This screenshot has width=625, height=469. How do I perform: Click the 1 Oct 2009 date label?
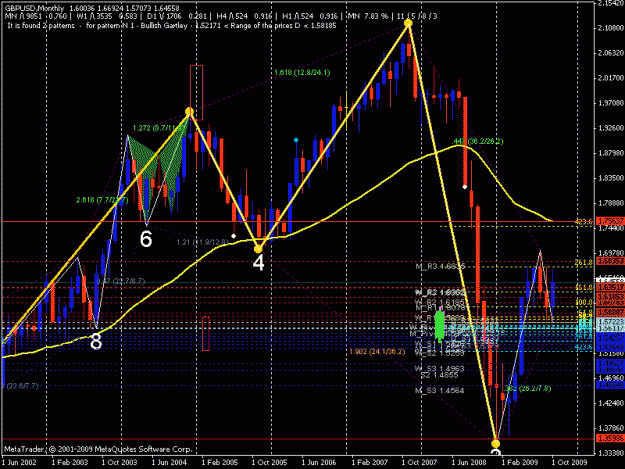coord(569,462)
